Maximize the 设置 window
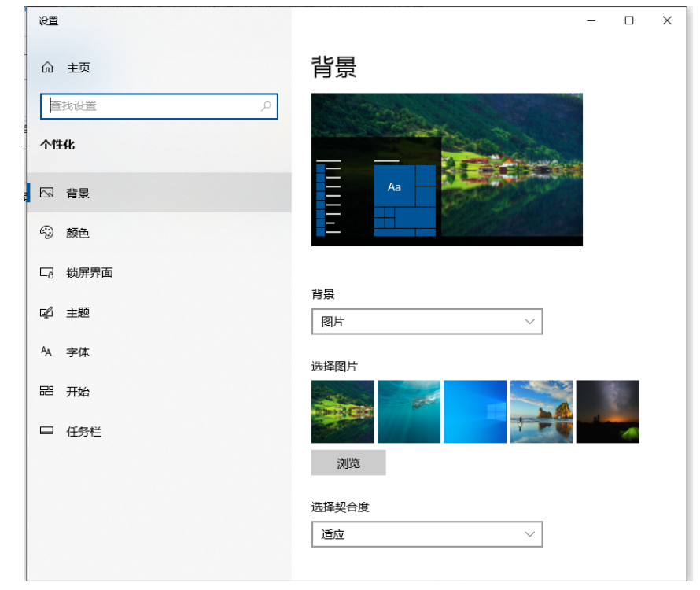 coord(629,21)
